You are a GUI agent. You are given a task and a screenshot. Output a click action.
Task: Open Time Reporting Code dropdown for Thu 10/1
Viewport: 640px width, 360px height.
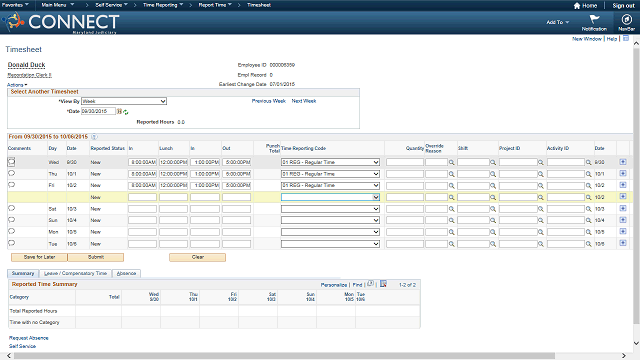click(330, 174)
